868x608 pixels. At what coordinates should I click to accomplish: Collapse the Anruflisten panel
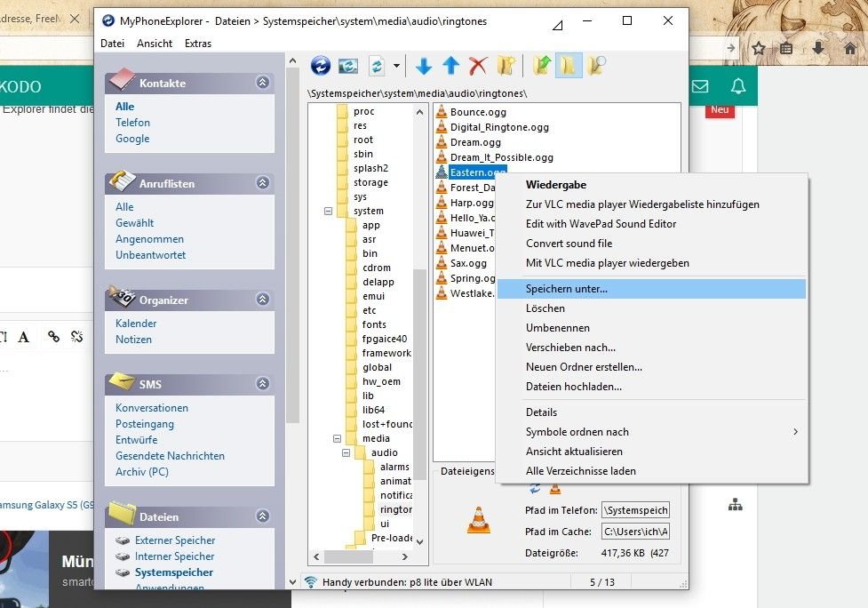pos(262,183)
